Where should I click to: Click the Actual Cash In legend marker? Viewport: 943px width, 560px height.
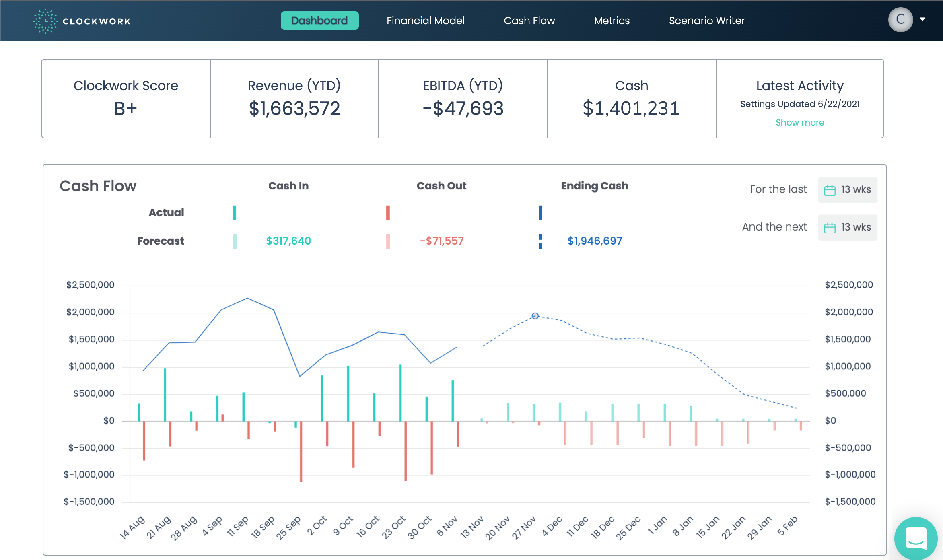click(235, 212)
